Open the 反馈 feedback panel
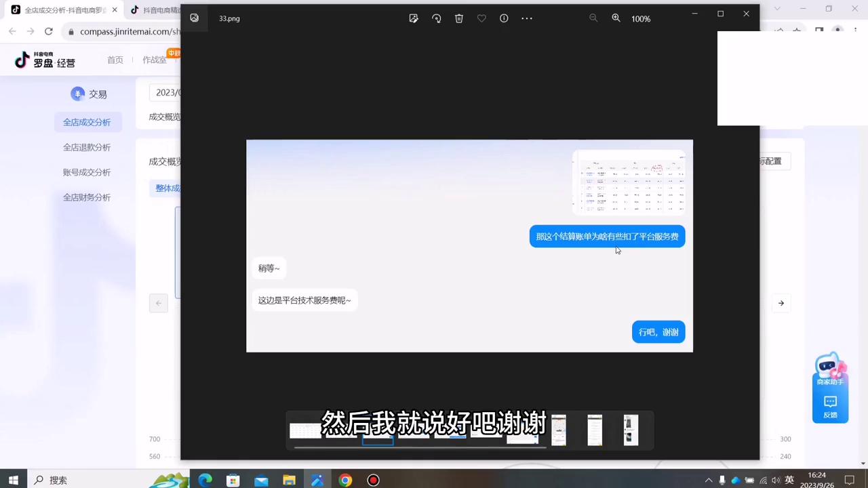This screenshot has width=868, height=488. (830, 405)
